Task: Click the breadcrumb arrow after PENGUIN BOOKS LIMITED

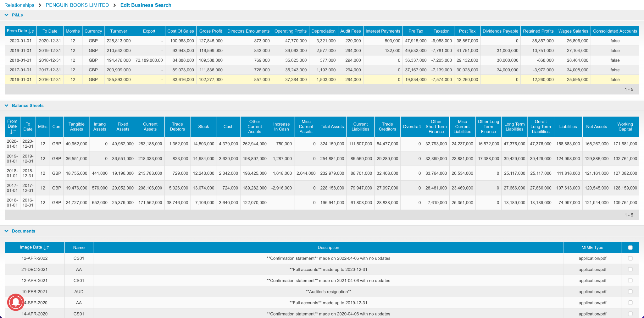Action: [x=114, y=5]
